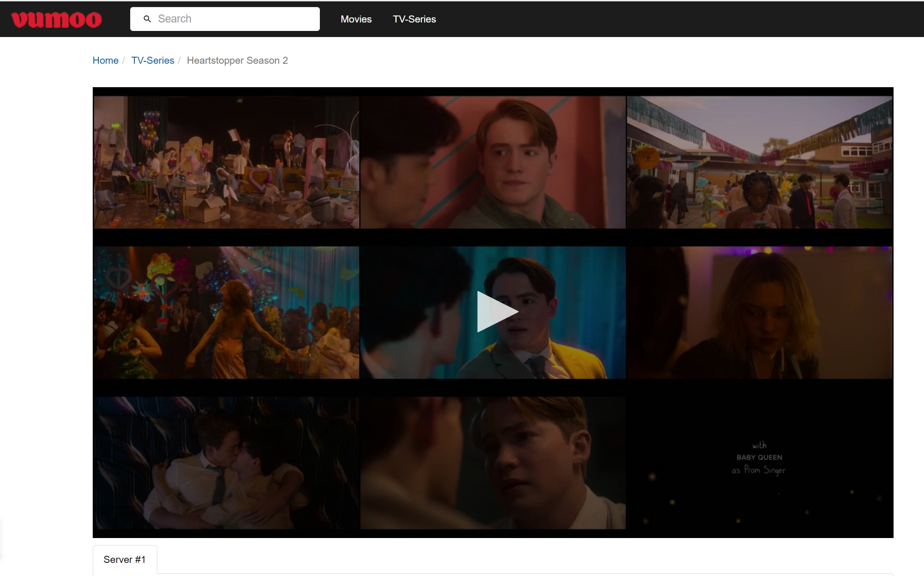Click the search magnifier icon
The height and width of the screenshot is (576, 924).
tap(147, 18)
